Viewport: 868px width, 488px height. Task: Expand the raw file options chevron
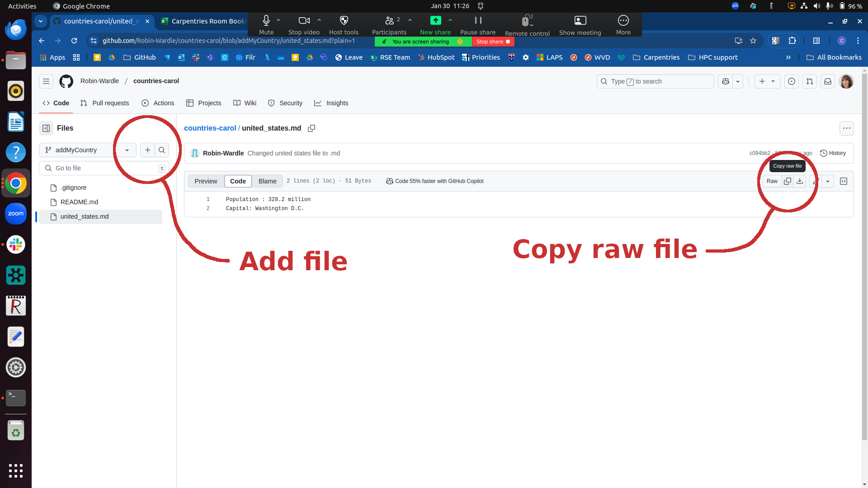(x=828, y=181)
